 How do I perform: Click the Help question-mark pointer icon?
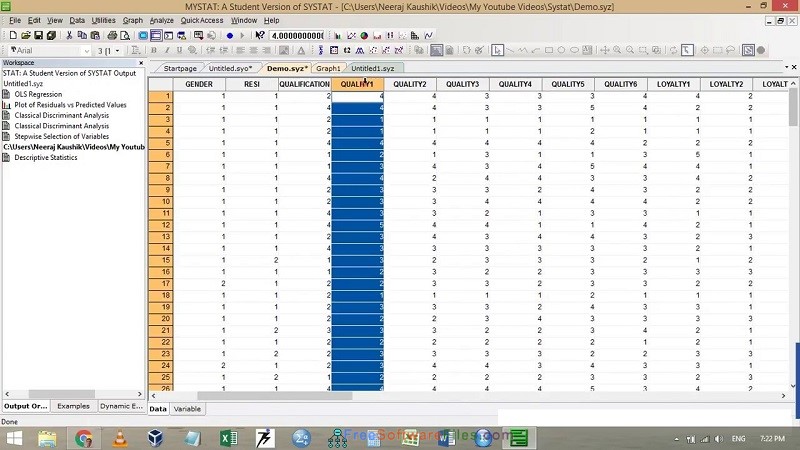tap(260, 35)
